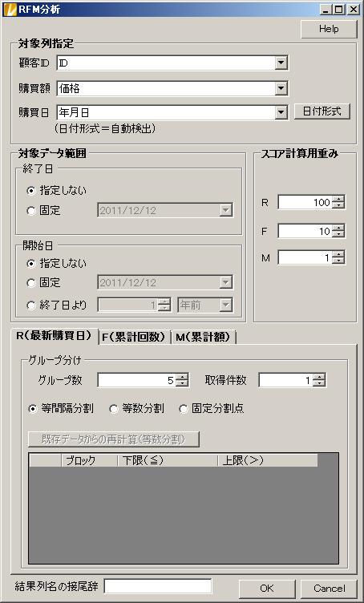Choose 固定分割点 split option
The width and height of the screenshot is (364, 603).
point(184,409)
